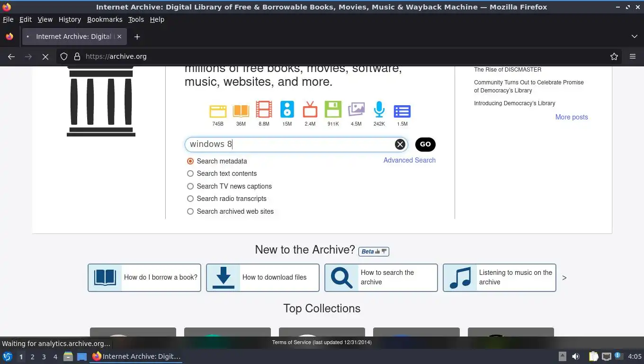The image size is (644, 364).
Task: Switch to workspace 4 in the pager
Action: pyautogui.click(x=55, y=356)
